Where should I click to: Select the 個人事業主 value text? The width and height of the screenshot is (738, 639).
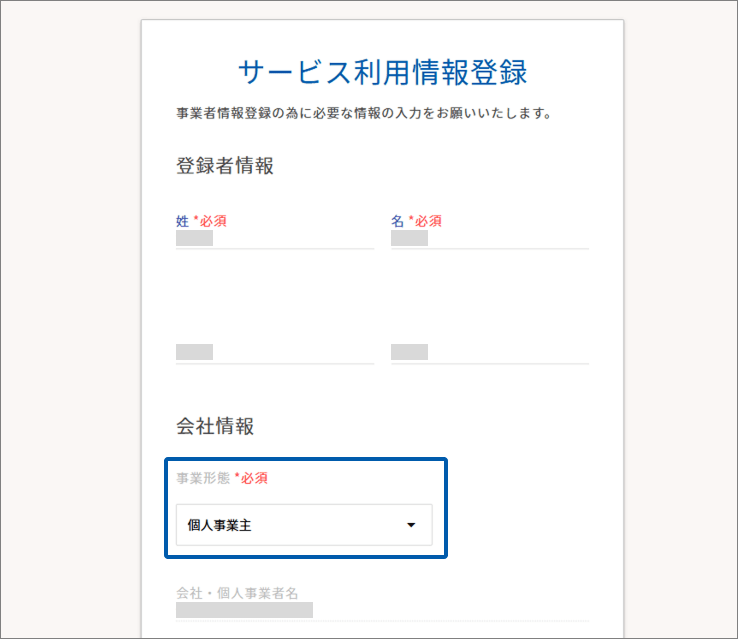coord(219,525)
